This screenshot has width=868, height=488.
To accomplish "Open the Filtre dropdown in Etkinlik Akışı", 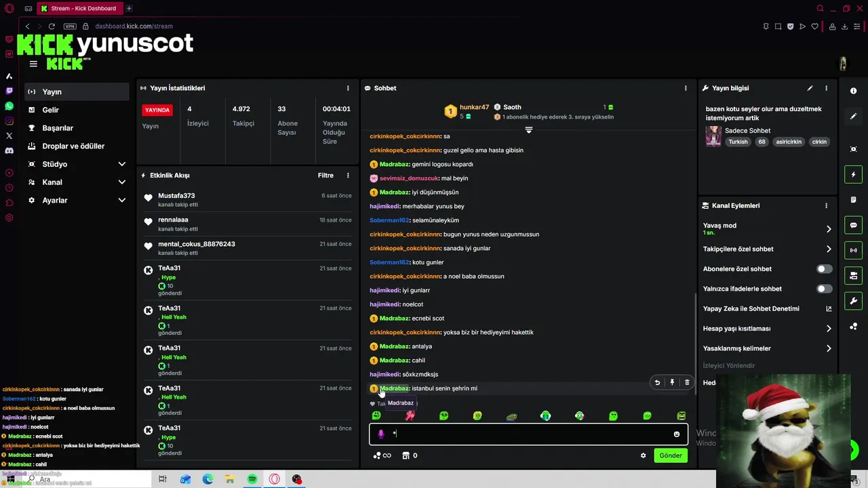I will pos(325,176).
